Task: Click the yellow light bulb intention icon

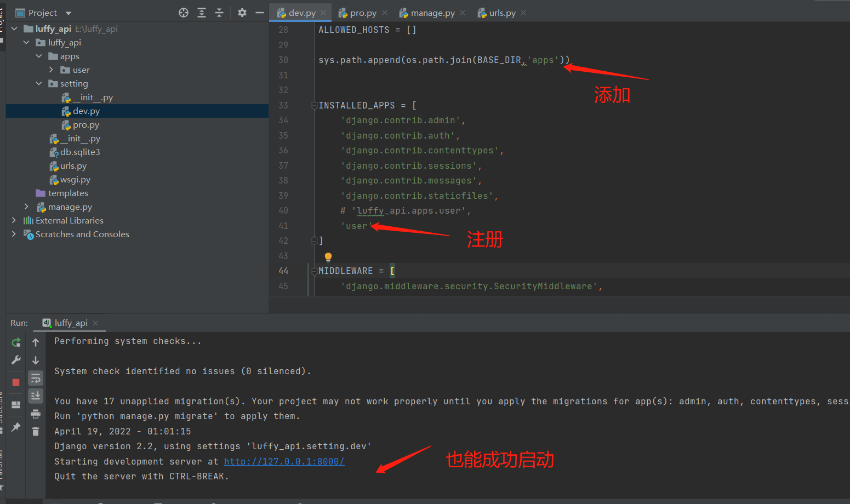Action: pyautogui.click(x=328, y=257)
